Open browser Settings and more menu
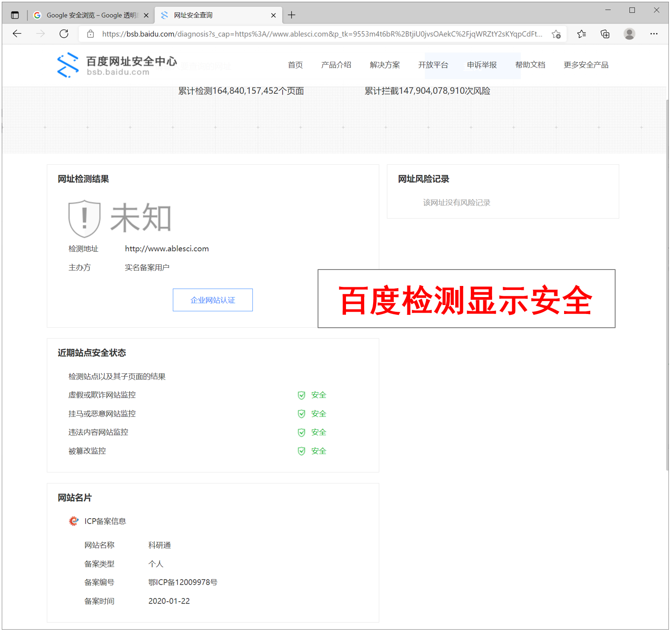The height and width of the screenshot is (631, 672). 654,34
